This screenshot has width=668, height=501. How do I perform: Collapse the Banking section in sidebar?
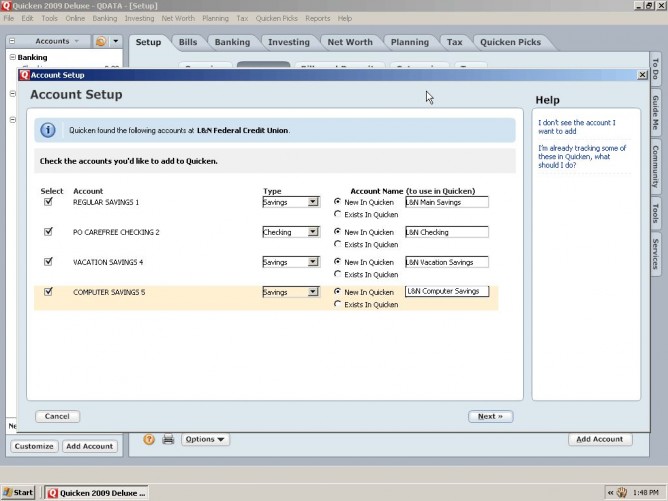tap(13, 58)
